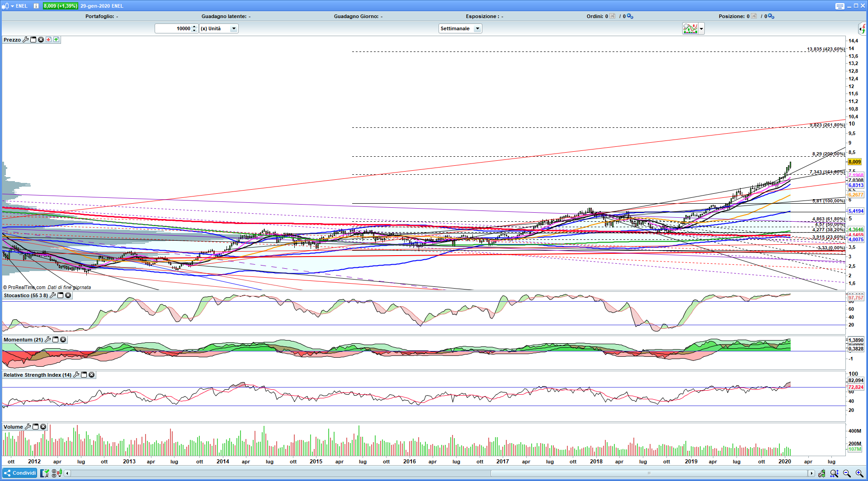Click the Portafoglio label in status bar

click(100, 16)
